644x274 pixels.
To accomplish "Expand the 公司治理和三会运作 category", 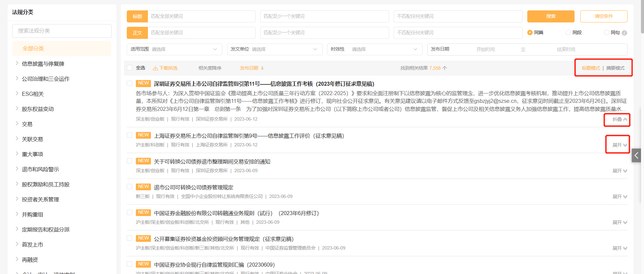I will click(17, 78).
